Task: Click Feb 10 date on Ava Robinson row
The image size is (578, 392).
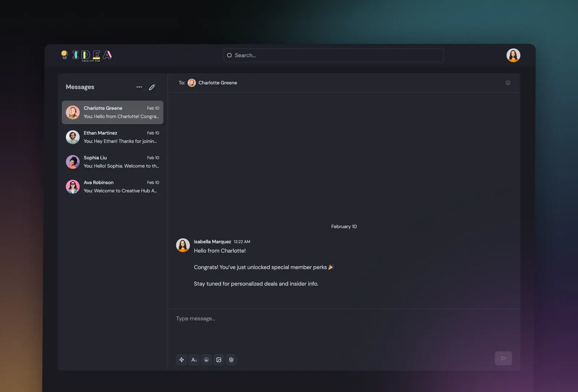Action: [x=153, y=183]
